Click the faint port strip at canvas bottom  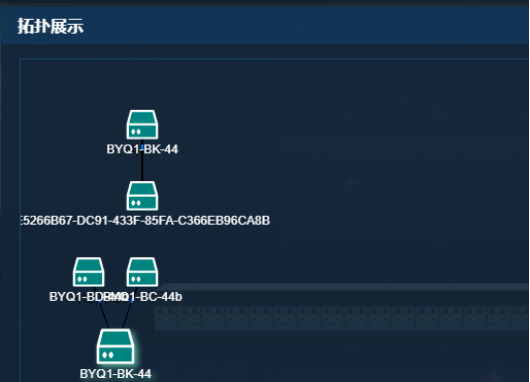[x=341, y=318]
